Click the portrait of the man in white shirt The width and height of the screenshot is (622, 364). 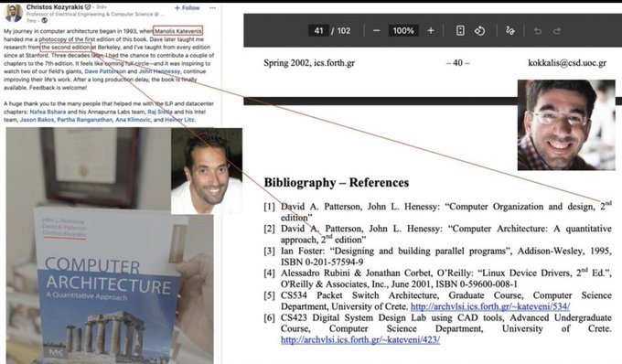207,171
